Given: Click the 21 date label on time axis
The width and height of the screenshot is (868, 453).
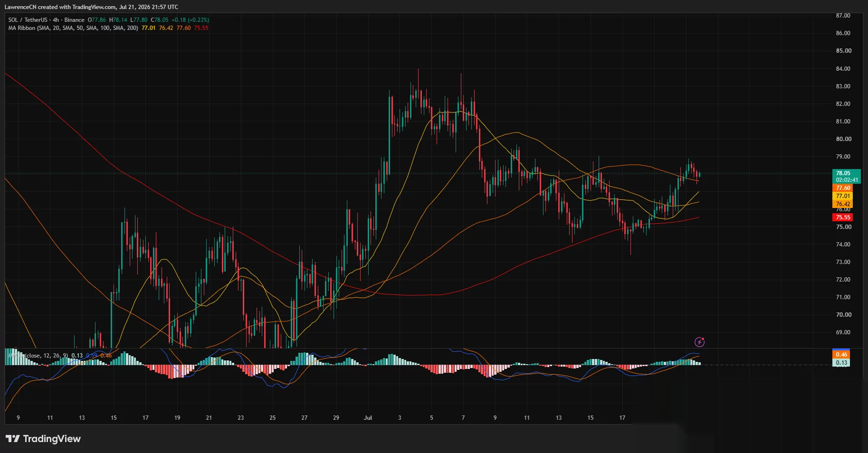Looking at the screenshot, I should click(x=209, y=418).
